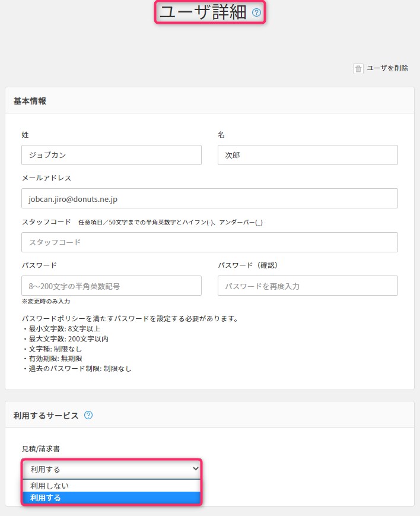Focus the empty スタッフコード input
420x516 pixels.
pyautogui.click(x=209, y=242)
